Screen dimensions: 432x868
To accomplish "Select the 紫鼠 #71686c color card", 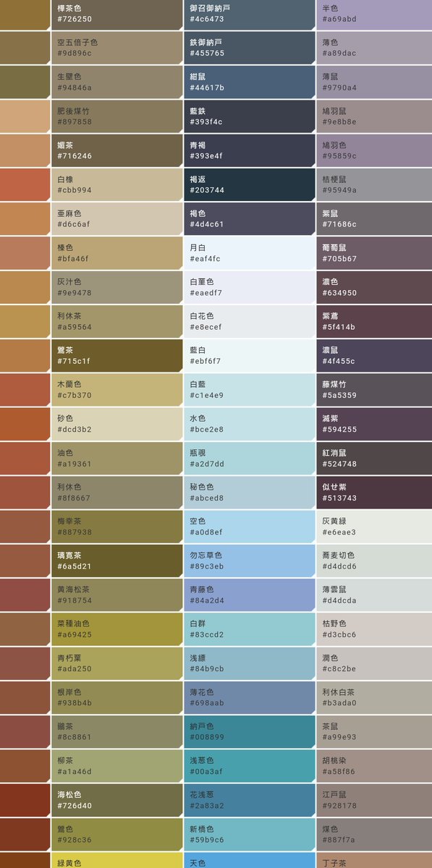I will pyautogui.click(x=374, y=218).
